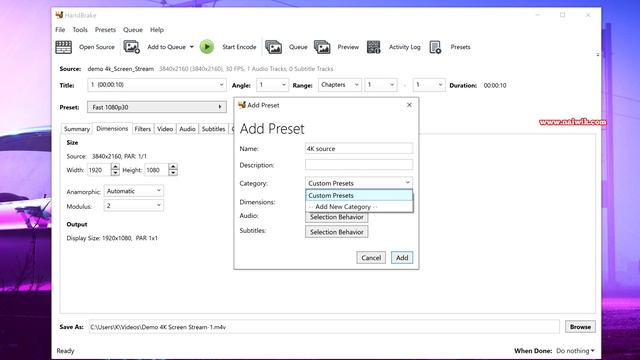This screenshot has width=640, height=360.
Task: Switch to the Subtitles tab
Action: coord(213,129)
